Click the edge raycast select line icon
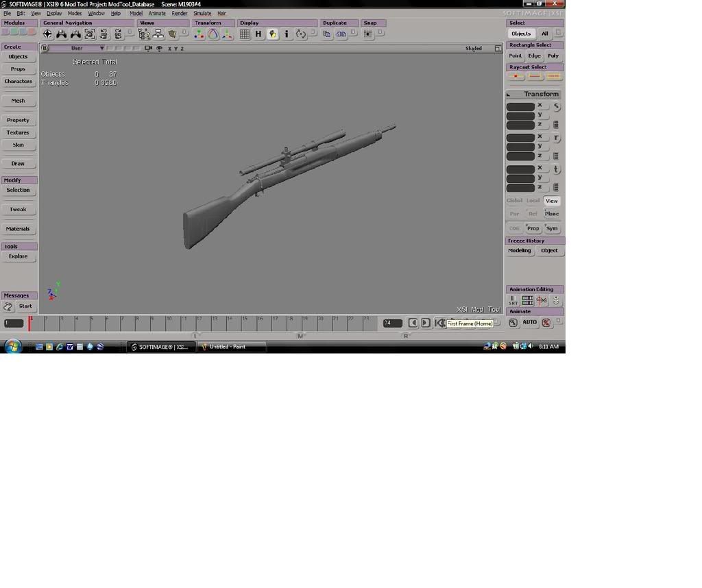This screenshot has width=702, height=588. click(x=535, y=77)
